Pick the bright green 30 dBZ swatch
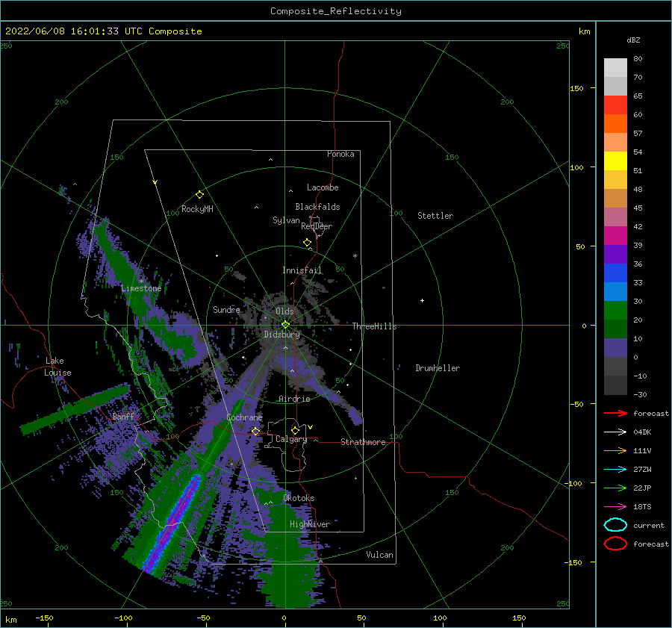The width and height of the screenshot is (672, 628). [615, 311]
